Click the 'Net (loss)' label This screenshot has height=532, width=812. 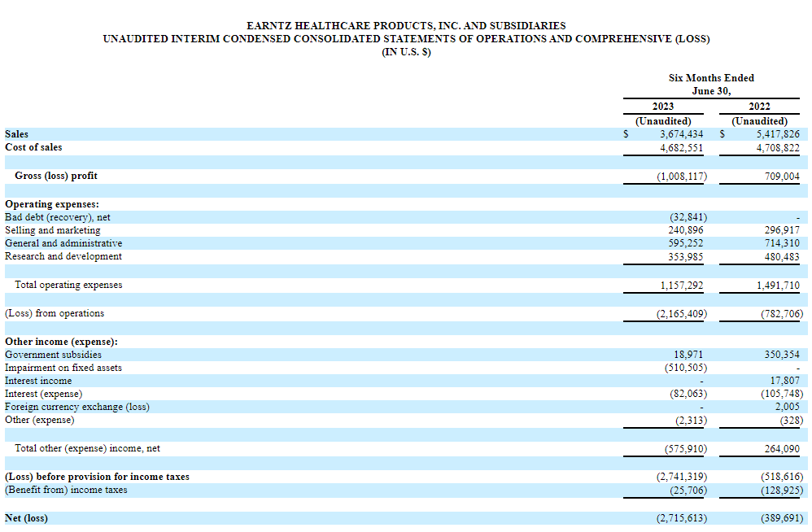coord(26,518)
